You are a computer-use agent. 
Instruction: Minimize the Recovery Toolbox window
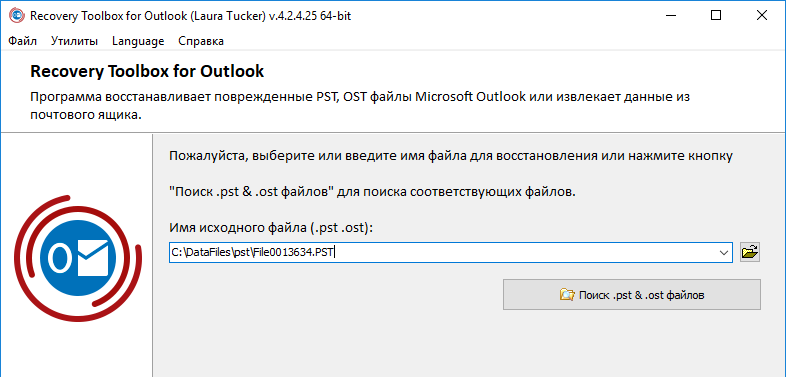[671, 16]
